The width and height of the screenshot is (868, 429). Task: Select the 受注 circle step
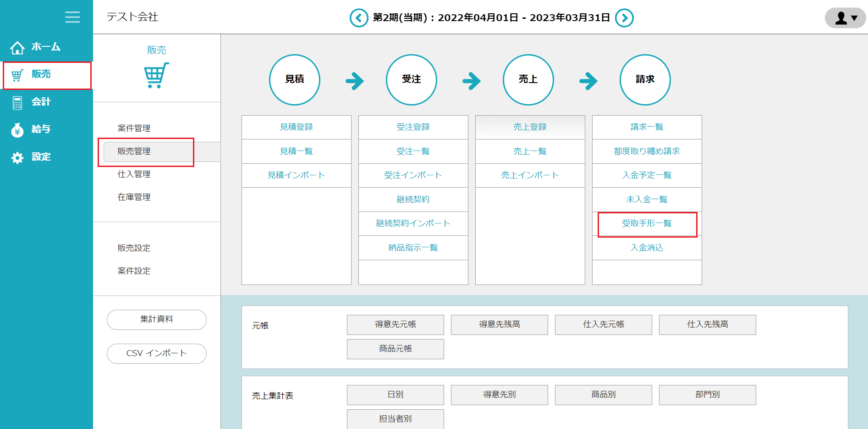click(x=412, y=79)
